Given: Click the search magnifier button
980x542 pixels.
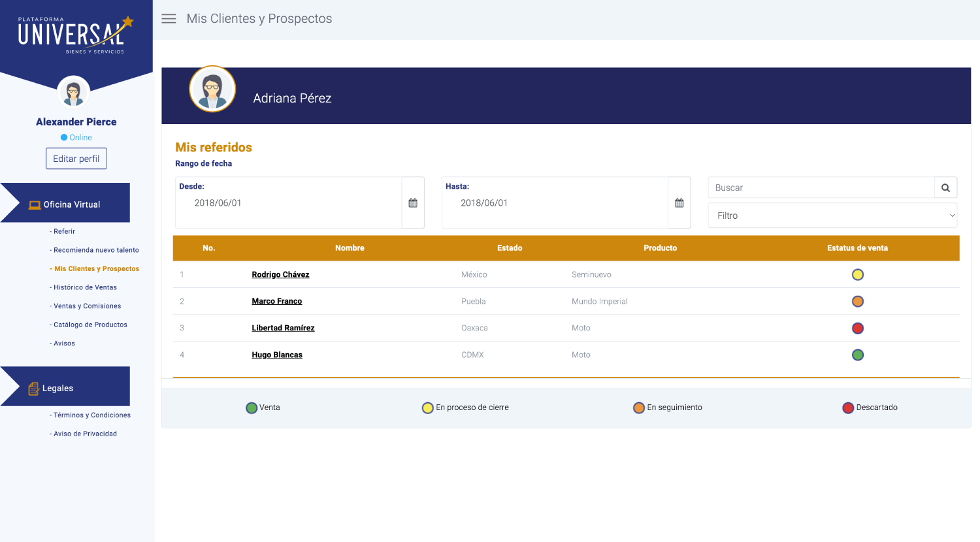Looking at the screenshot, I should (x=945, y=188).
